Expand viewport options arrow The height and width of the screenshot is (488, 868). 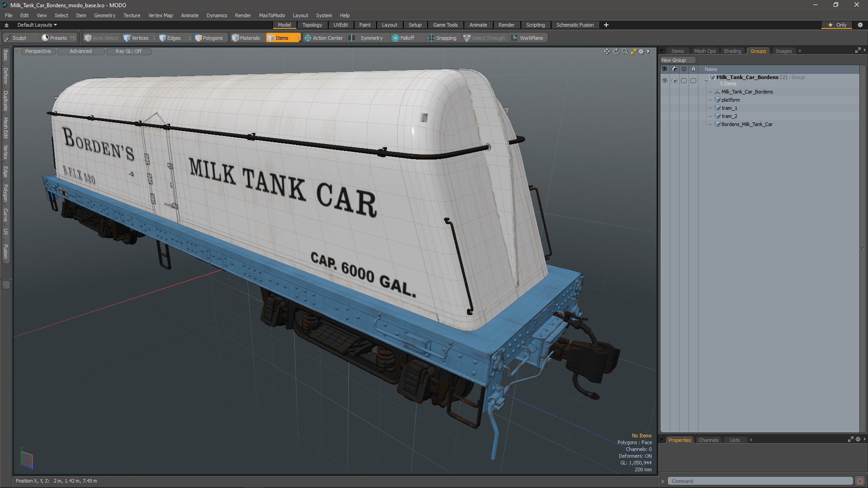[648, 52]
